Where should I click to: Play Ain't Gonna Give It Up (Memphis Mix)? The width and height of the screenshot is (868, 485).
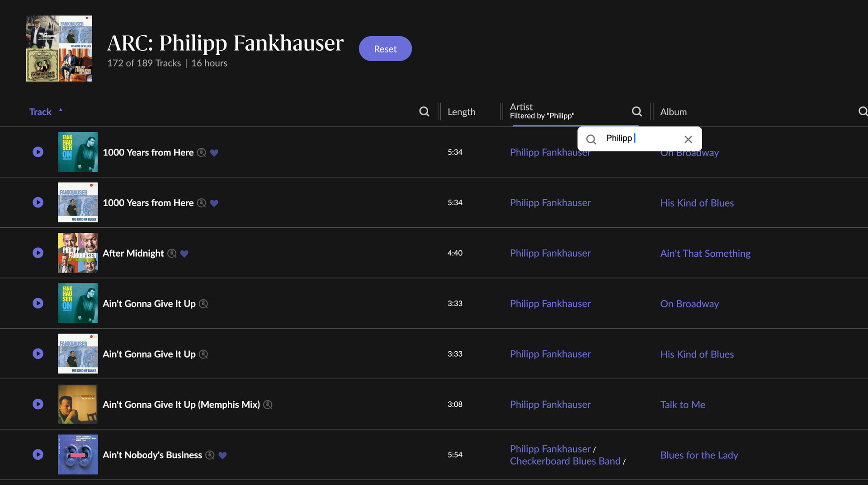[38, 404]
